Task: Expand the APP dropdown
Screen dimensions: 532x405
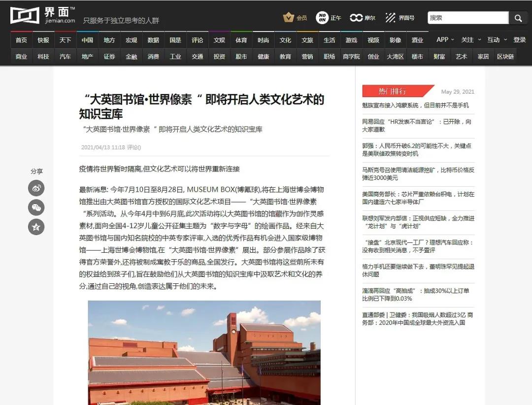Action: tap(445, 40)
